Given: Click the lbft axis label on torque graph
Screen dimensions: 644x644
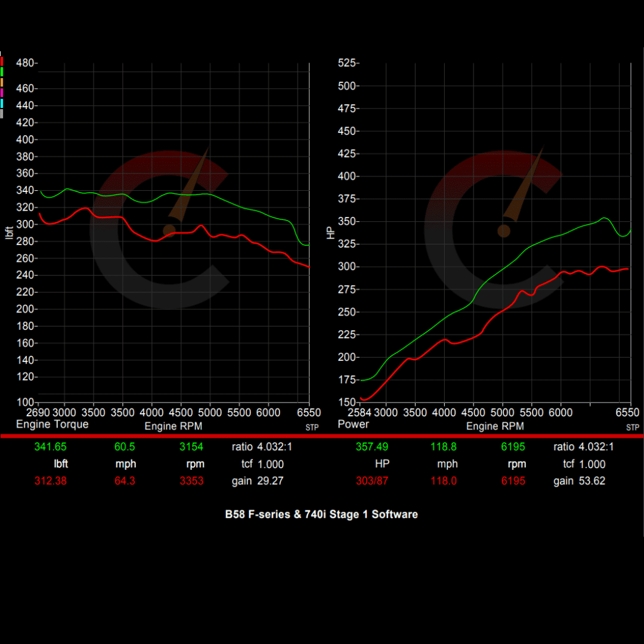Looking at the screenshot, I should [9, 233].
